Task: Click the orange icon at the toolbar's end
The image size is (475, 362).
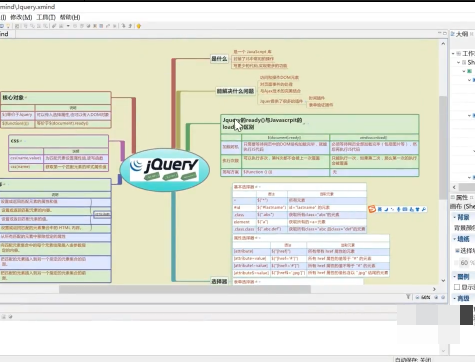Action: [139, 26]
